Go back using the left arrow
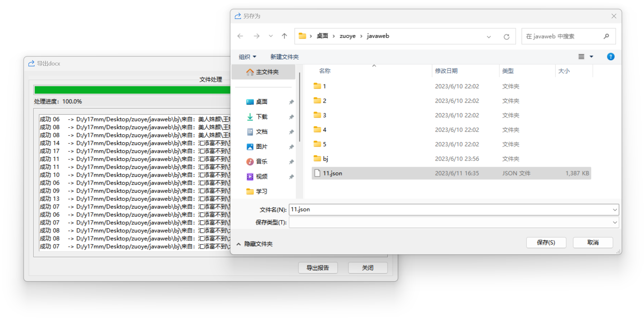Screen dimensions: 644x326 (x=240, y=36)
